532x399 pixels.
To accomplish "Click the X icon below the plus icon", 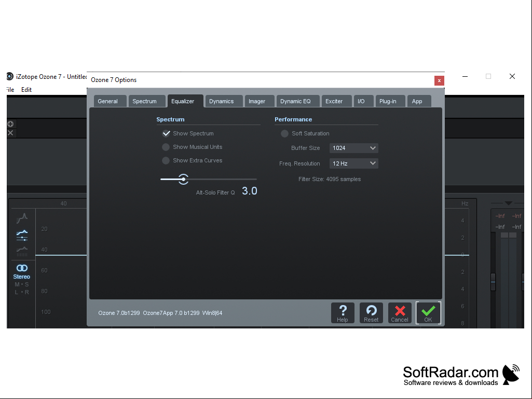I will click(x=10, y=133).
